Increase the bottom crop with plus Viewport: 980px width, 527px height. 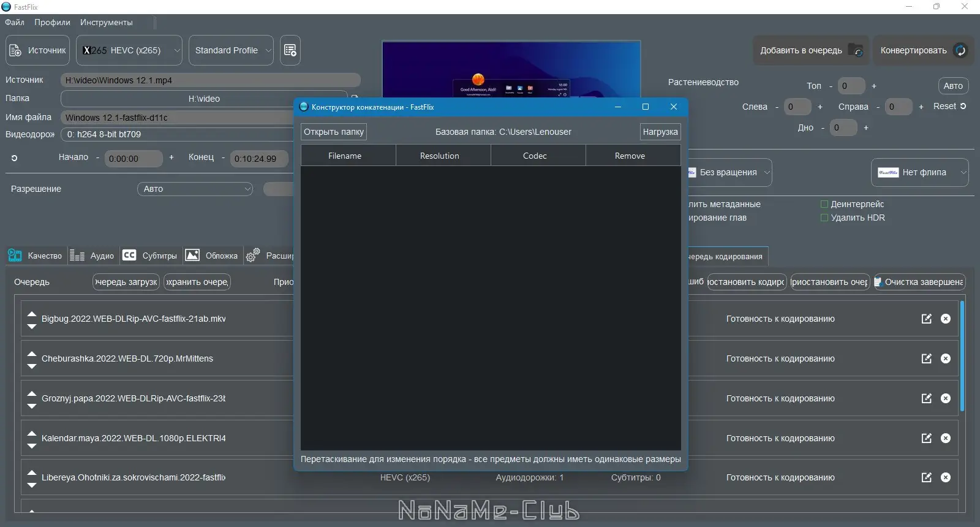(x=866, y=127)
